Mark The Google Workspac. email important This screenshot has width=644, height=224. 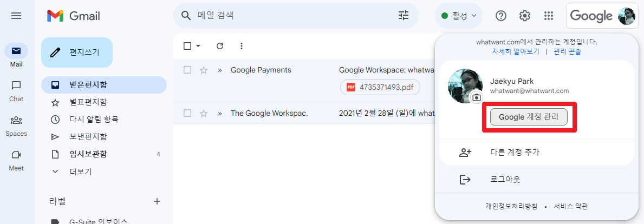[220, 113]
